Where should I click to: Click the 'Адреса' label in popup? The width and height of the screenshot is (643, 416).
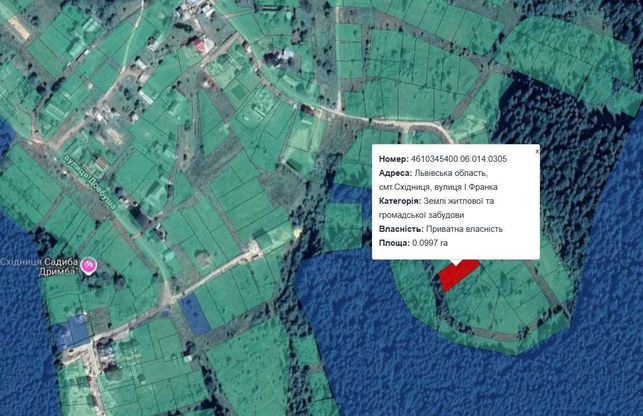coord(395,173)
